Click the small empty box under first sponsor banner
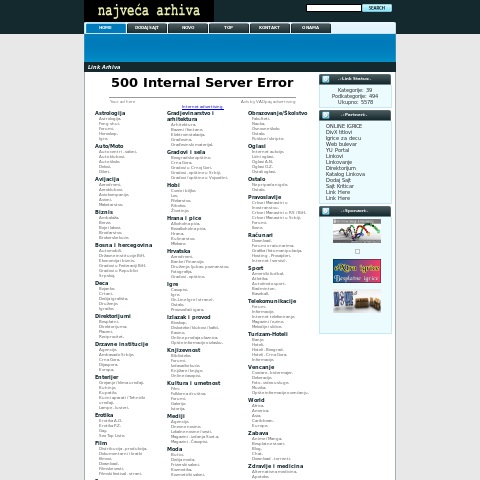 point(357,251)
